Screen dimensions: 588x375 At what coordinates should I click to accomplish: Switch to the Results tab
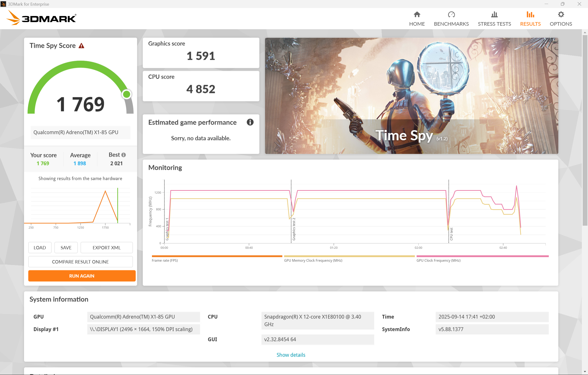click(530, 19)
